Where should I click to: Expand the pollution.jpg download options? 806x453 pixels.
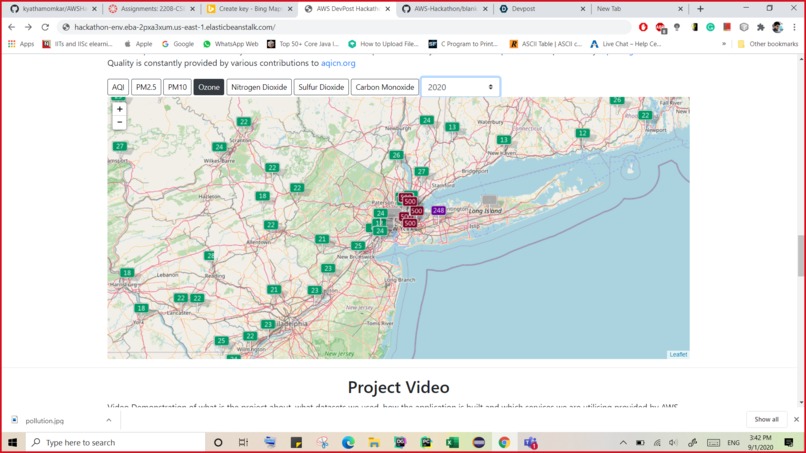(x=109, y=420)
